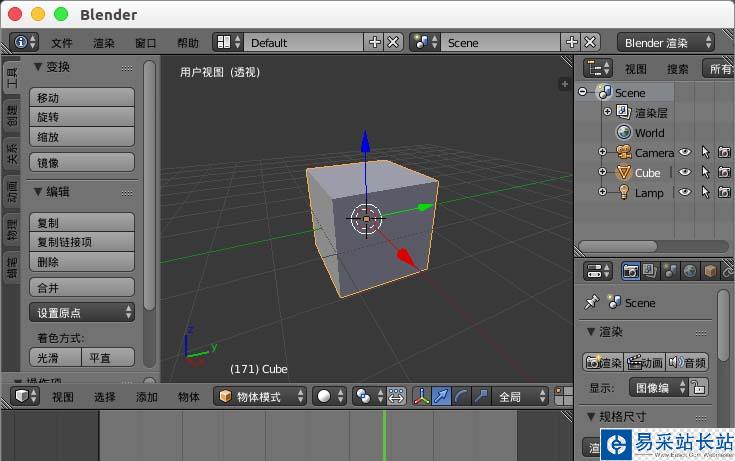Open the 窗口 menu
Viewport: 735px width, 461px height.
[x=146, y=43]
